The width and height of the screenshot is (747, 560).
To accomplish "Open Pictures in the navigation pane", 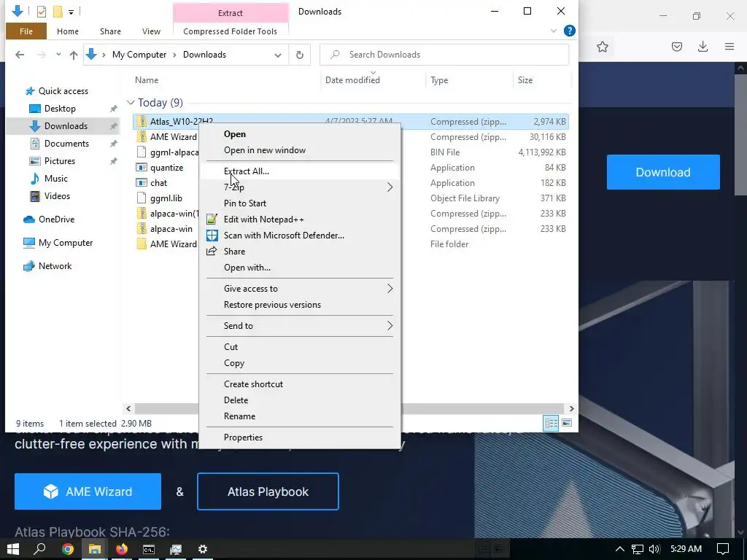I will (x=60, y=161).
